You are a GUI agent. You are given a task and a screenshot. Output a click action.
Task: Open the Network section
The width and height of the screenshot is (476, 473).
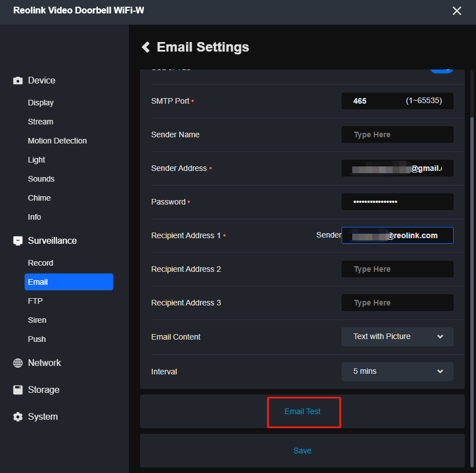(44, 363)
